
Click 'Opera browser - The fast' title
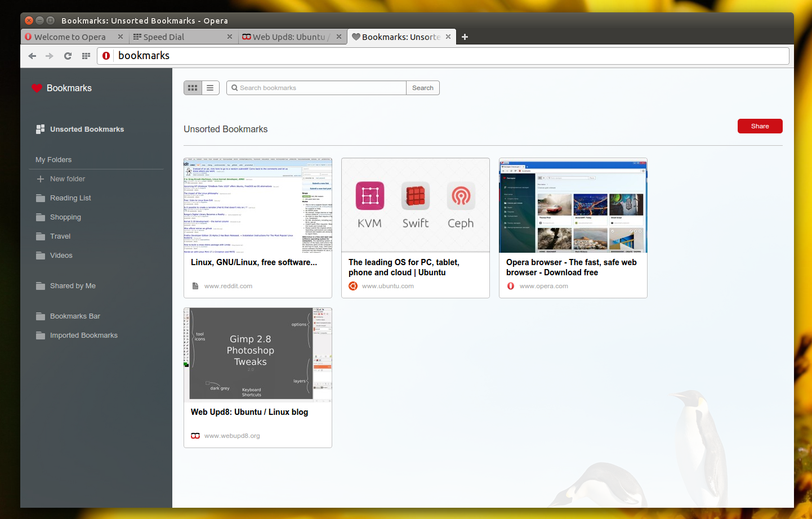pos(572,267)
